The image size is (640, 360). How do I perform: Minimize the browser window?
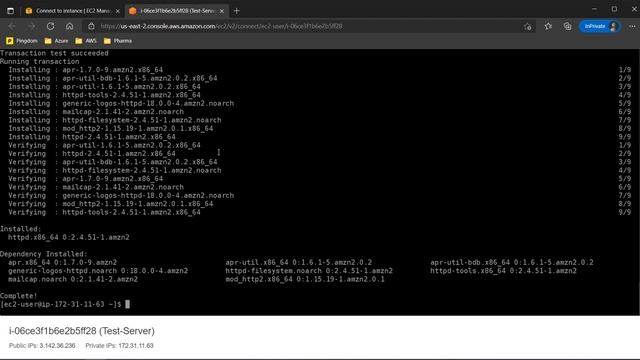pos(594,9)
